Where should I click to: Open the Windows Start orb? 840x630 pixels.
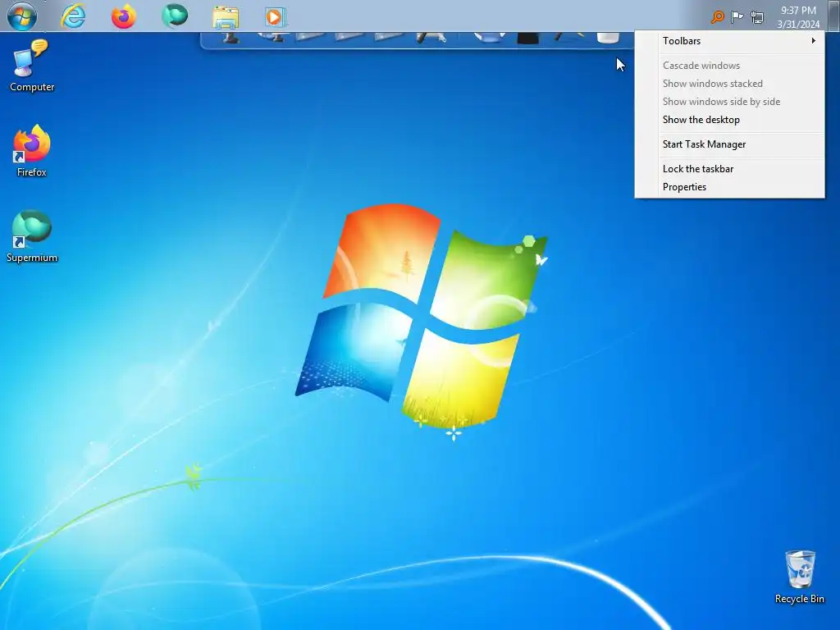[22, 16]
